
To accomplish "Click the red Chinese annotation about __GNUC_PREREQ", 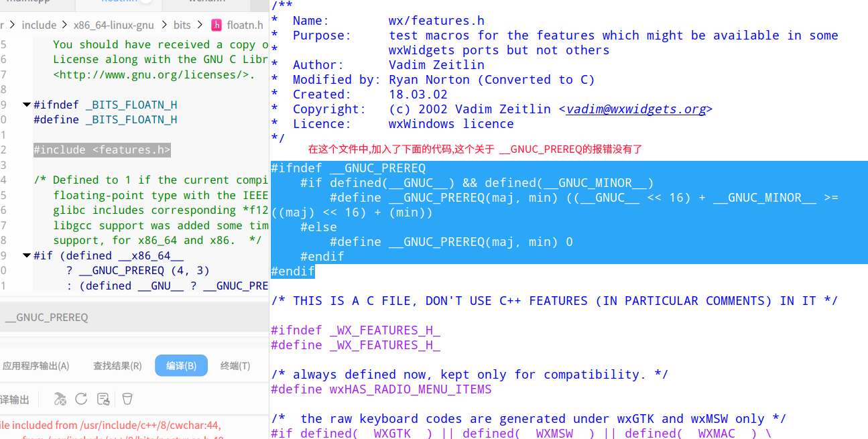I will tap(475, 149).
